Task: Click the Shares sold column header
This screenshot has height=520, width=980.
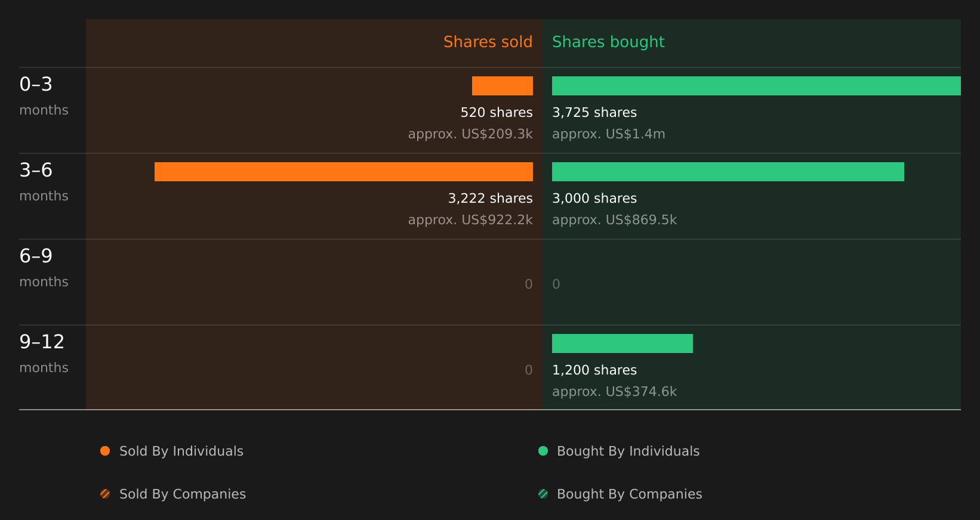Action: pyautogui.click(x=488, y=42)
